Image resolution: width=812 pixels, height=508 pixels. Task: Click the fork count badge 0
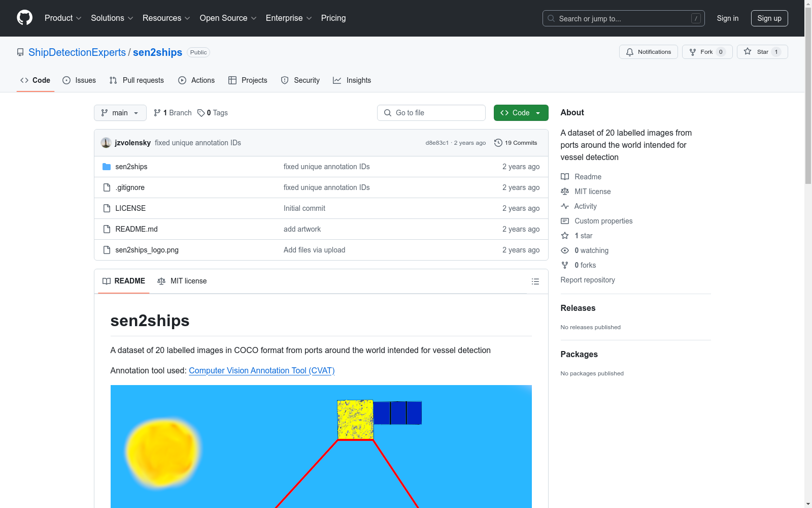(721, 52)
